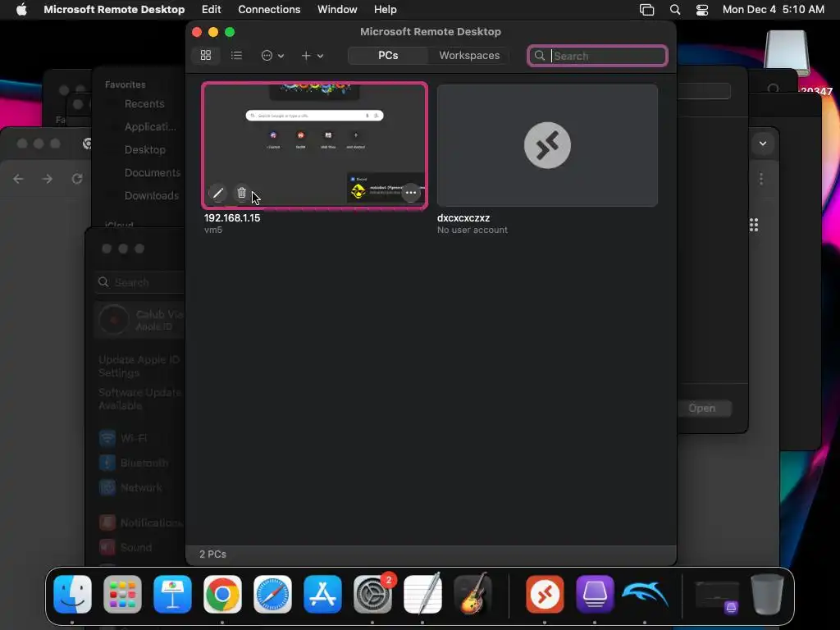Click the trash delete icon on 192.168.1.15
This screenshot has height=630, width=840.
[242, 193]
